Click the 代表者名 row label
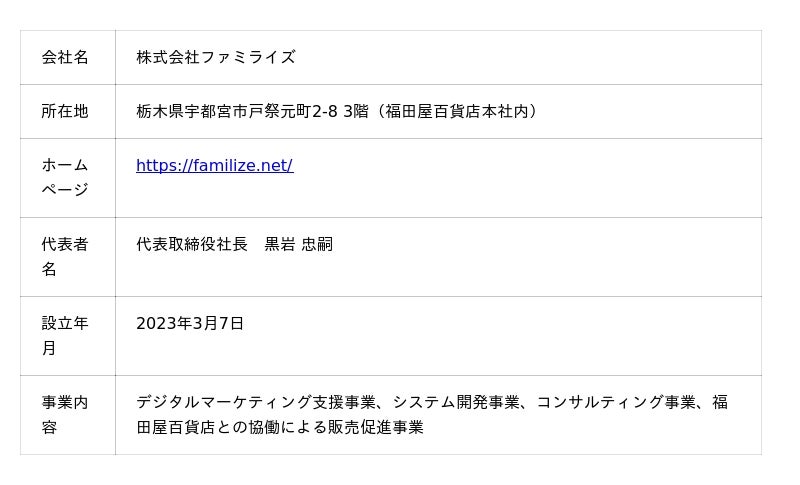The width and height of the screenshot is (800, 485). point(65,256)
